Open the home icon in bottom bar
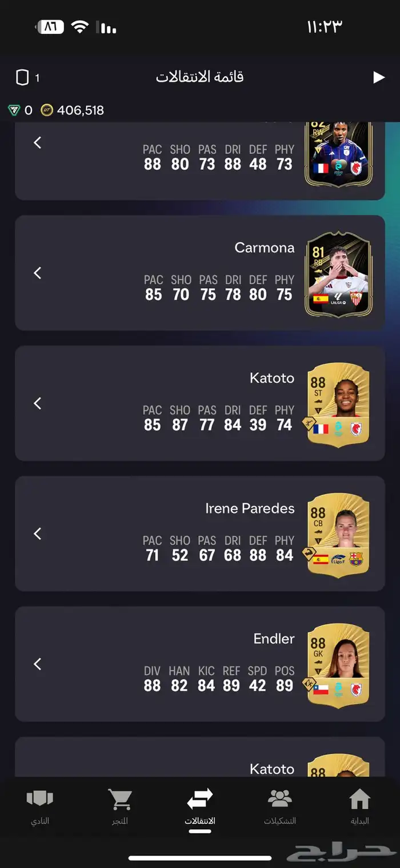This screenshot has width=400, height=868. coord(359,799)
